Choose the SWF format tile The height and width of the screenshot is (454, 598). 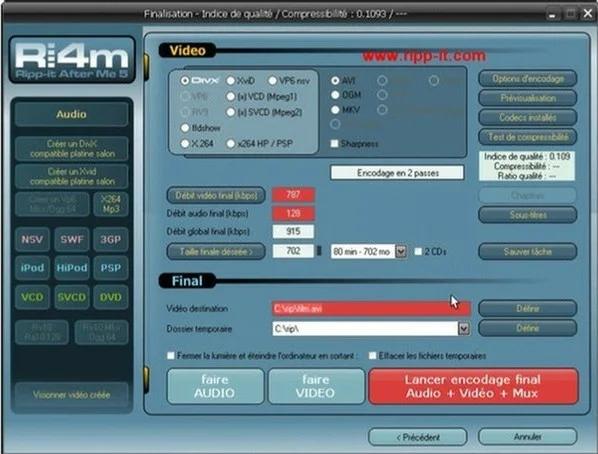point(72,240)
